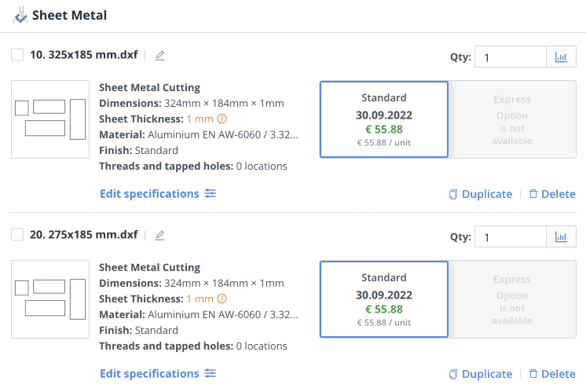This screenshot has width=586, height=392.
Task: Click pencil icon next to 275x185 mm.dxf
Action: tap(160, 235)
